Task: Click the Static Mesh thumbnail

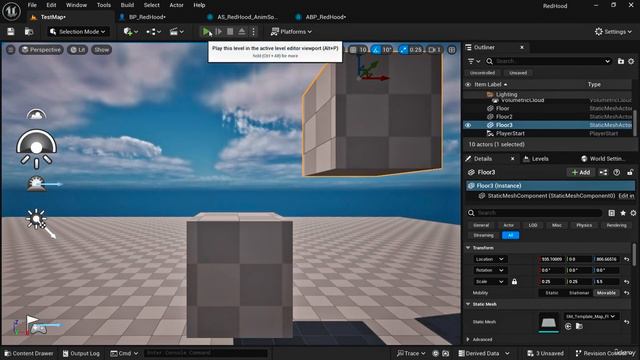Action: (549, 322)
